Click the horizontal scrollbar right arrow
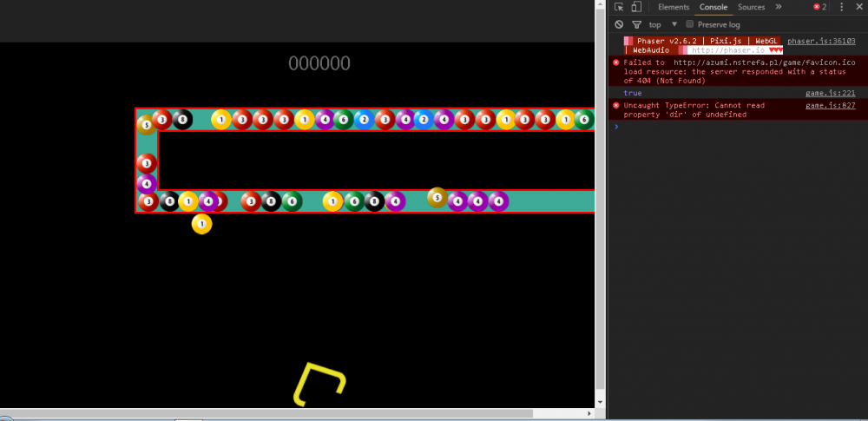Screen dimensions: 868x421 click(x=589, y=413)
